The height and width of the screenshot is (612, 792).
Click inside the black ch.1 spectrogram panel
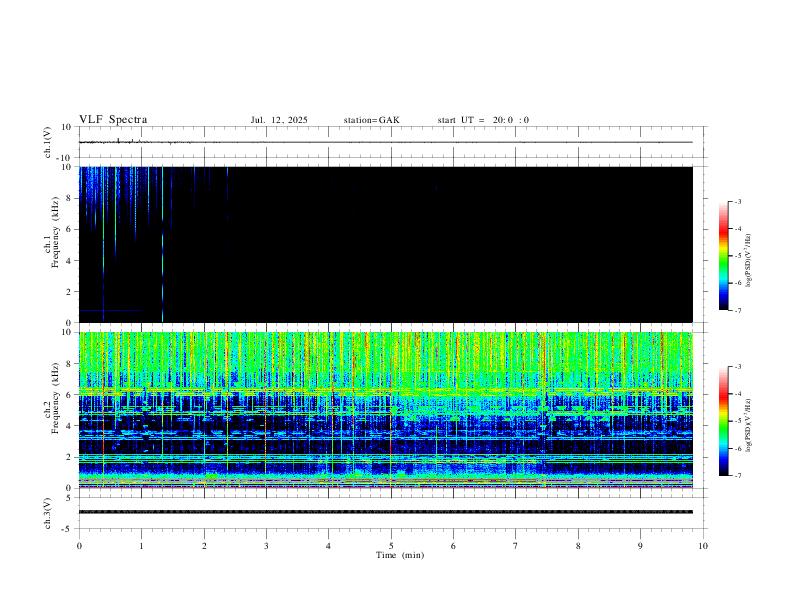[386, 244]
